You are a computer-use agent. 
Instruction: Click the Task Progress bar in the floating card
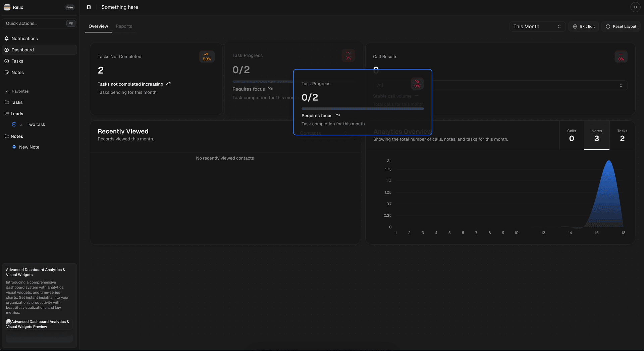point(363,108)
